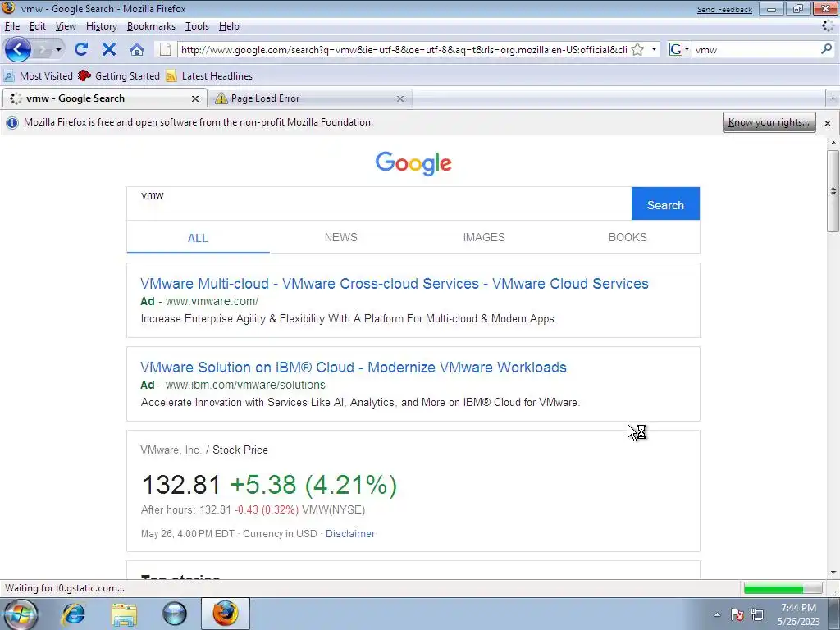Open the View menu
840x630 pixels.
click(66, 26)
